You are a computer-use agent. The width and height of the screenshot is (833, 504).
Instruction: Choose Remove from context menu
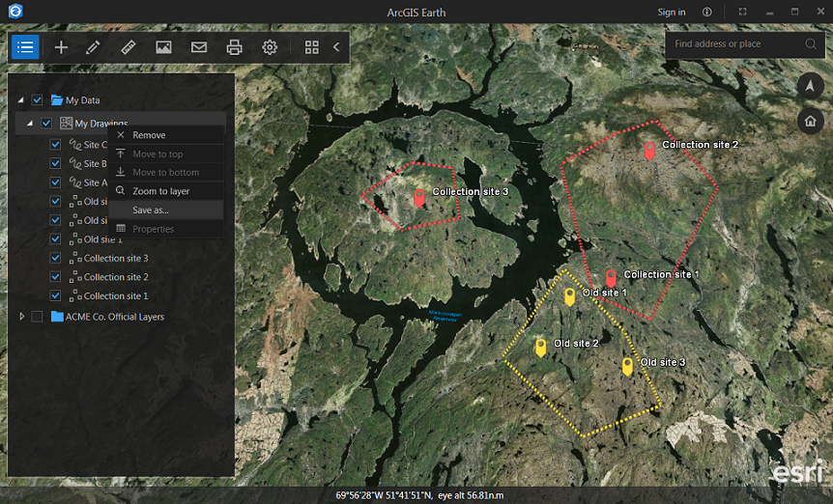pos(166,135)
